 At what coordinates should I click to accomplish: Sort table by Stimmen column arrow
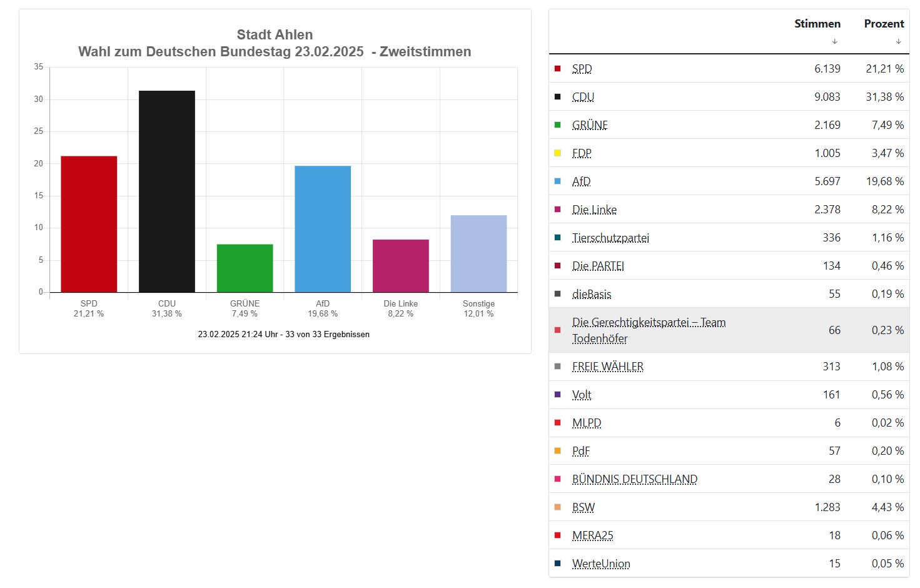click(x=834, y=41)
